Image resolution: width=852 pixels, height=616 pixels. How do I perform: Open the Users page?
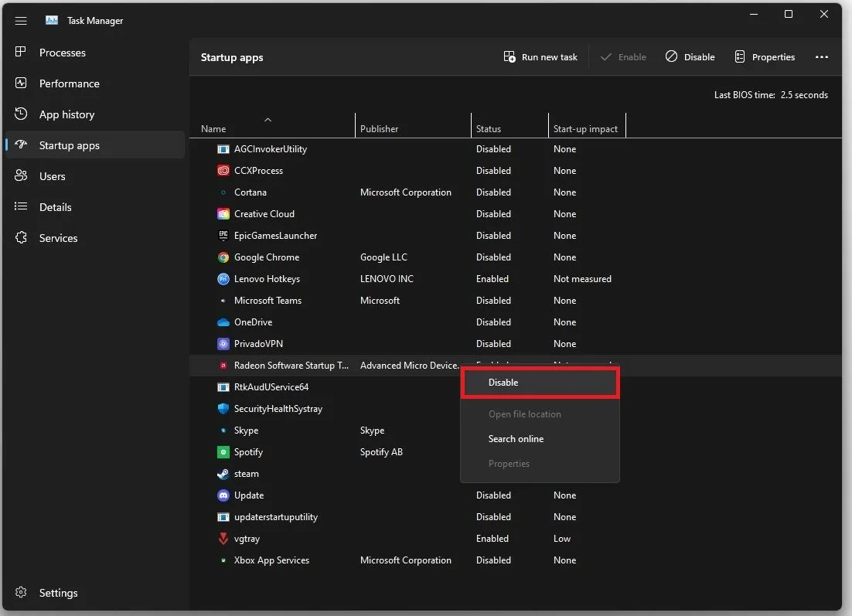[95, 176]
